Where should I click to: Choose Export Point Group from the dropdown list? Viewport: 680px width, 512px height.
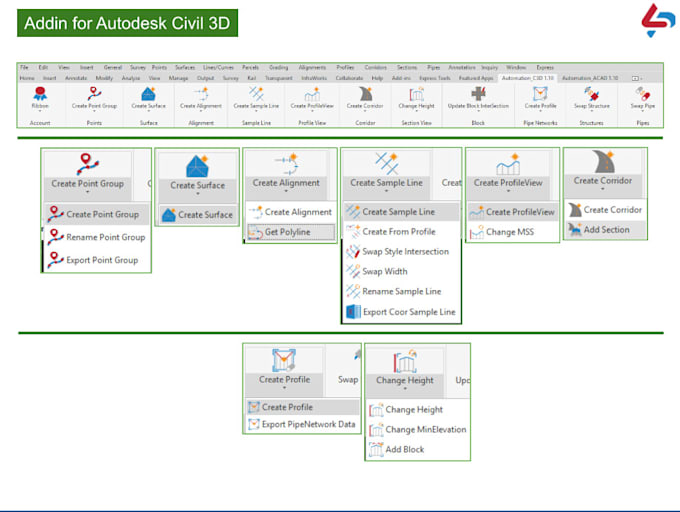pos(97,260)
